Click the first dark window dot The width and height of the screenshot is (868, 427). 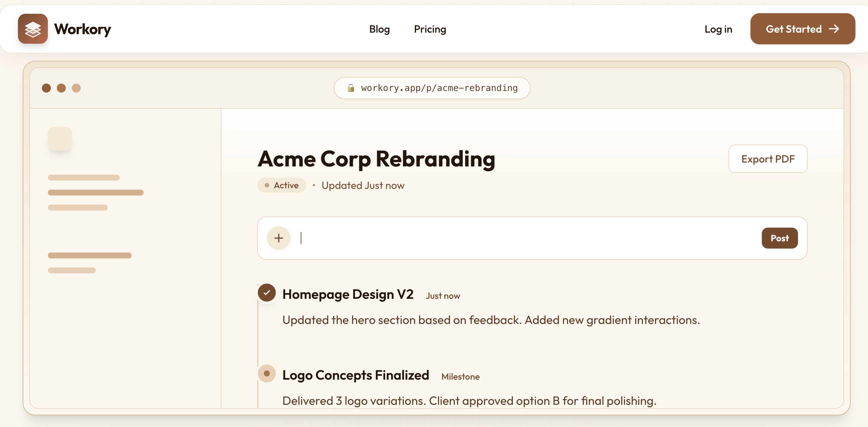click(46, 88)
